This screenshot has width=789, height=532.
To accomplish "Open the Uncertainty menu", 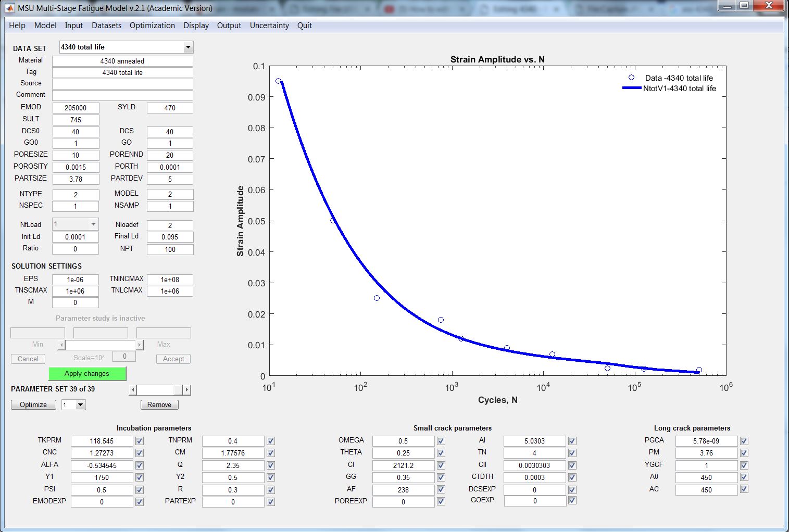I will tap(269, 26).
